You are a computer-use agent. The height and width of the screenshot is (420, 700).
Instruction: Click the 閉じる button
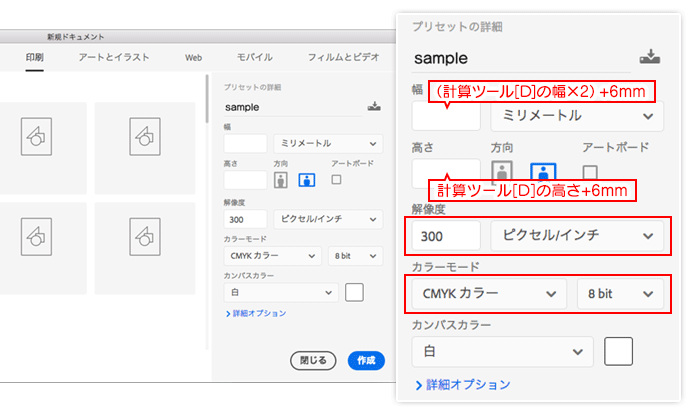click(x=313, y=360)
